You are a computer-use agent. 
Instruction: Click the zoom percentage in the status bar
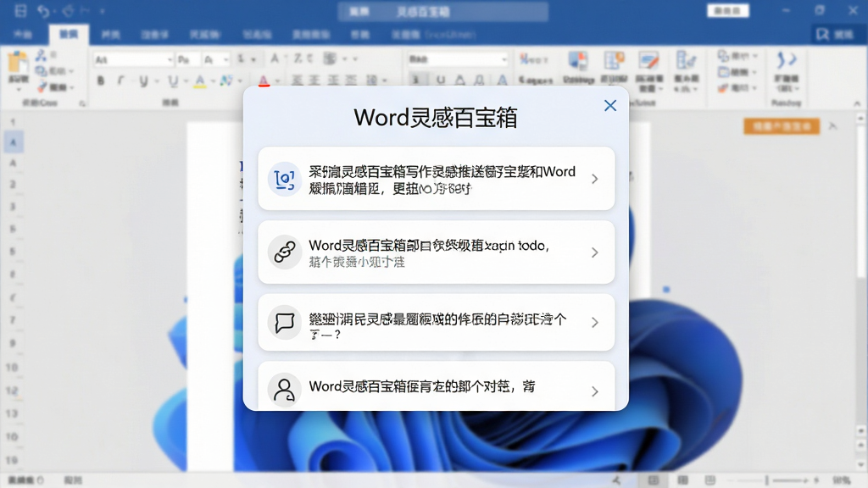tap(841, 481)
